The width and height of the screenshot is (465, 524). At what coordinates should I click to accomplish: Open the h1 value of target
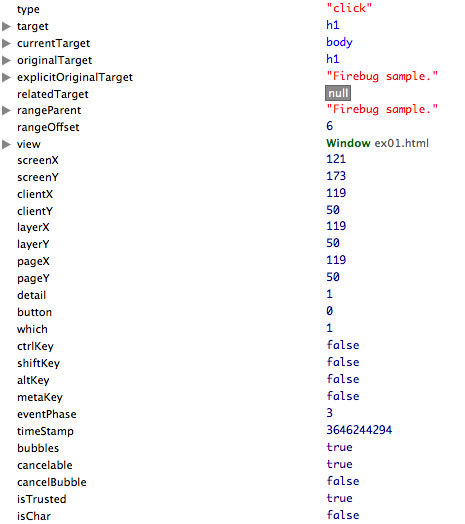click(x=333, y=25)
